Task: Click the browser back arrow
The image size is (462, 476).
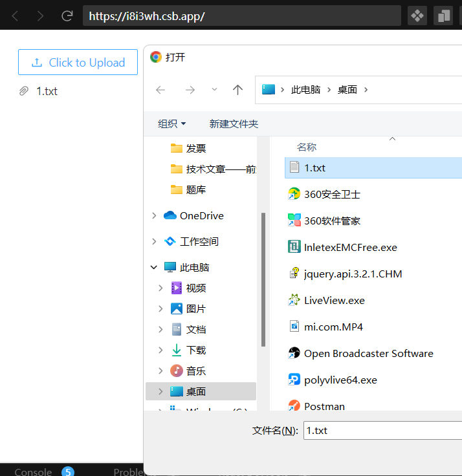Action: (15, 16)
